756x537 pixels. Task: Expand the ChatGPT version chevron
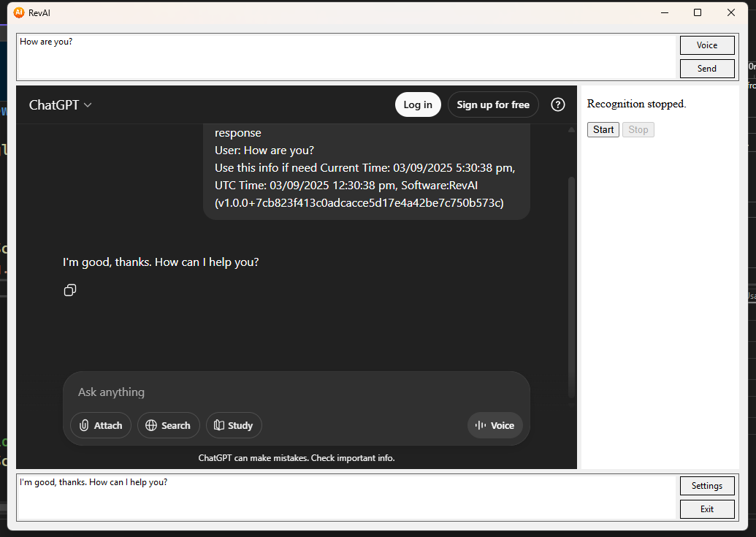click(87, 105)
